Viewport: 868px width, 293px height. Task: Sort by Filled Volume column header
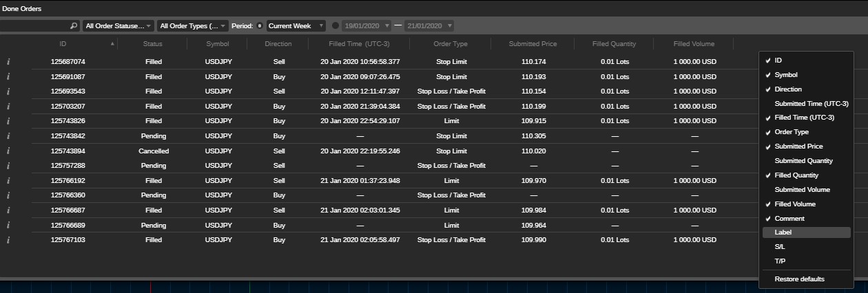tap(694, 44)
